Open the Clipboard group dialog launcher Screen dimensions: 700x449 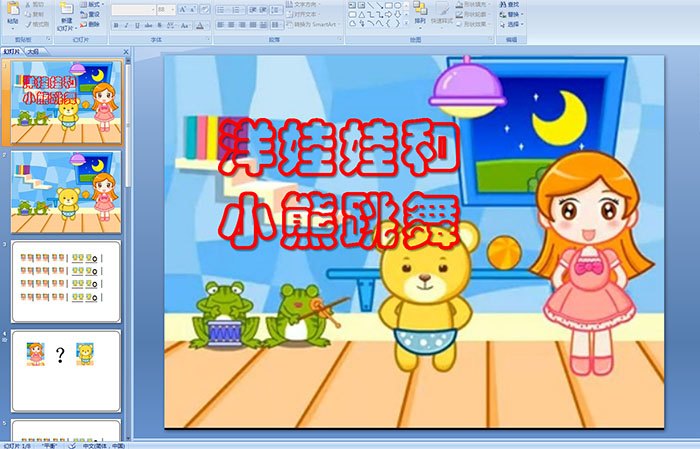pos(49,40)
